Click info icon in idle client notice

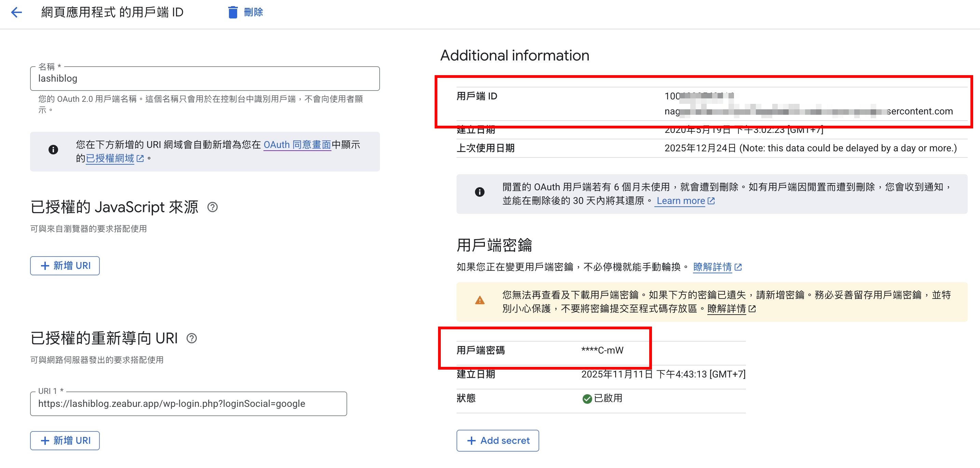click(480, 192)
